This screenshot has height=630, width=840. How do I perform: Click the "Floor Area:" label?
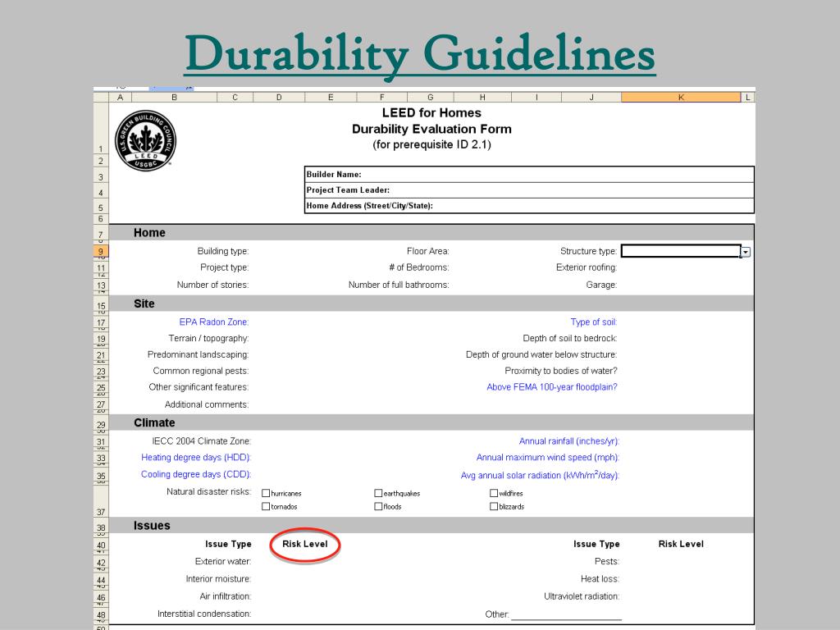tap(428, 251)
